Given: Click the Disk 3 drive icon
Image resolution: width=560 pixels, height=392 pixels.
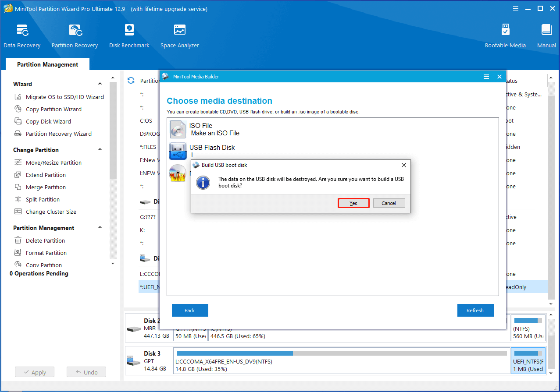Looking at the screenshot, I should 133,361.
